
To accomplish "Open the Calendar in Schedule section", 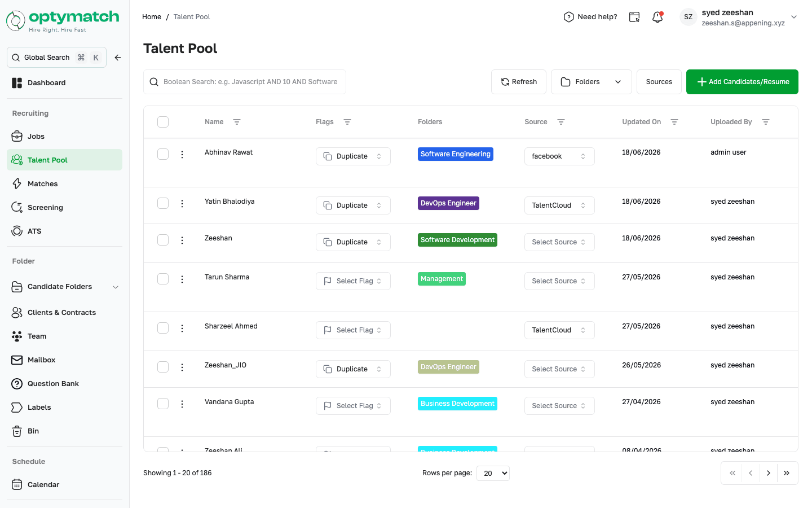I will [x=64, y=484].
